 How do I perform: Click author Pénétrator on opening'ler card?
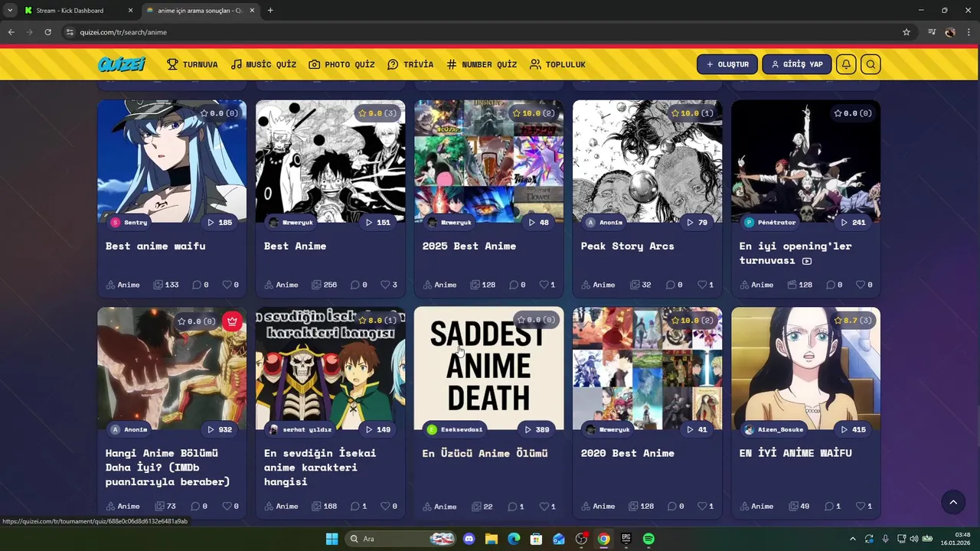tap(770, 222)
